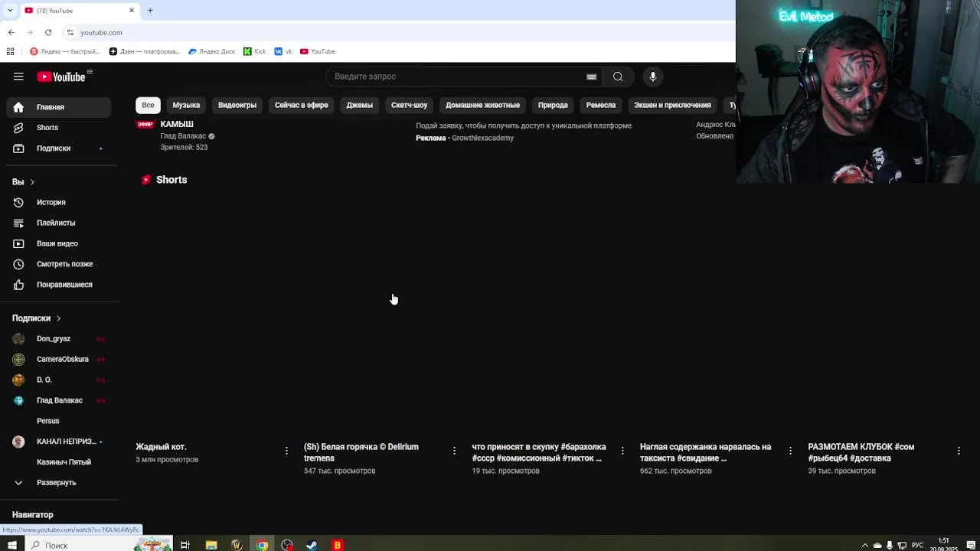Open CameraObskura channel subscription
This screenshot has height=551, width=980.
(x=59, y=360)
